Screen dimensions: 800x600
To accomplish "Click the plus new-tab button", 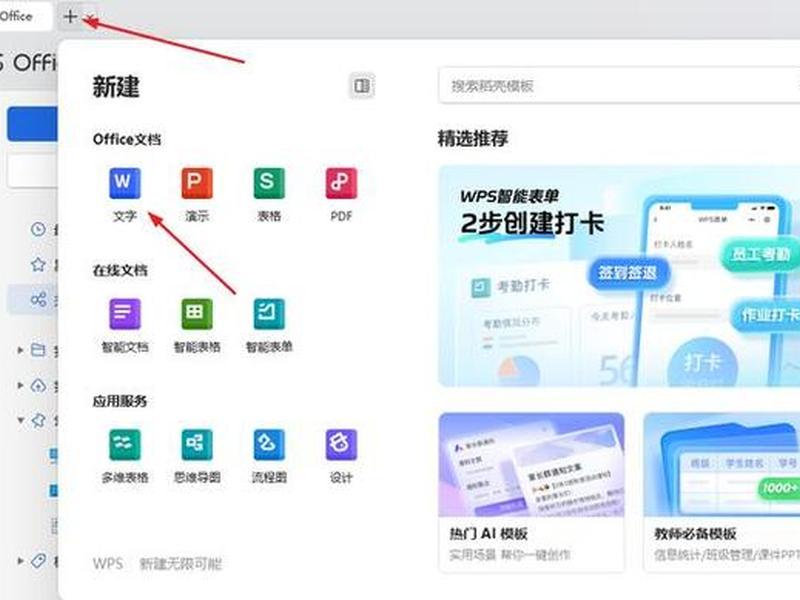I will pyautogui.click(x=70, y=16).
